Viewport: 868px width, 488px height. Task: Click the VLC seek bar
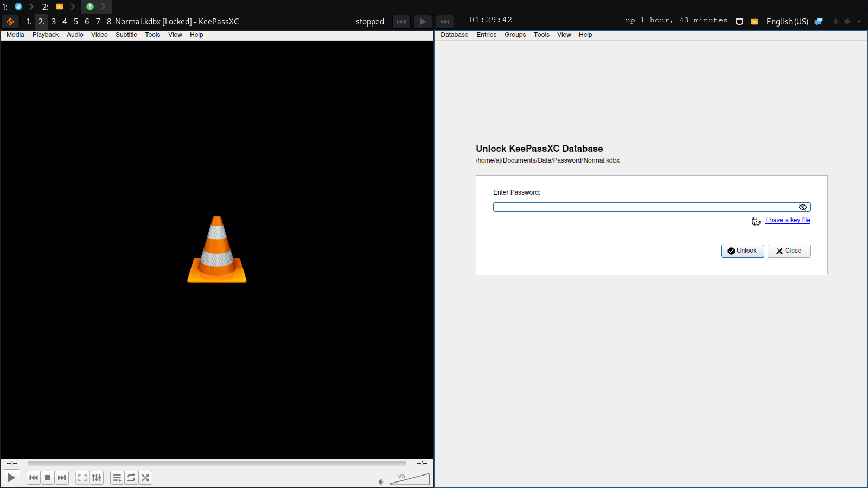pyautogui.click(x=217, y=463)
